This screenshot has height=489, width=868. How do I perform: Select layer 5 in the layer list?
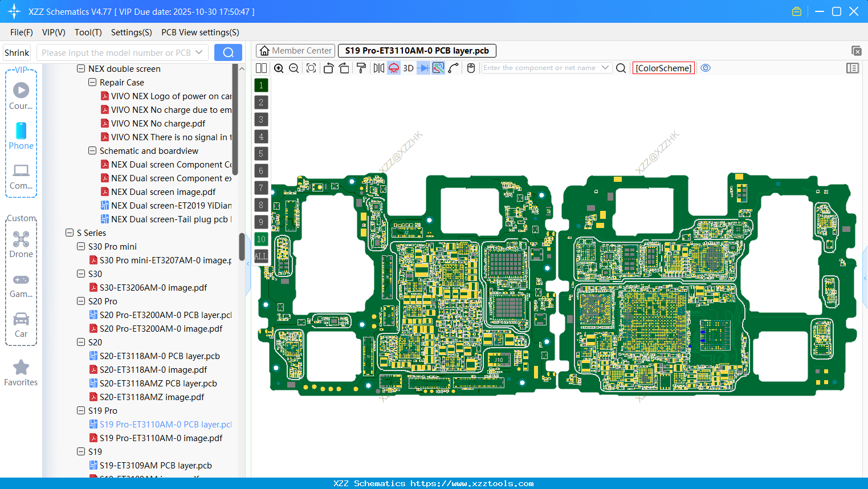click(x=261, y=153)
